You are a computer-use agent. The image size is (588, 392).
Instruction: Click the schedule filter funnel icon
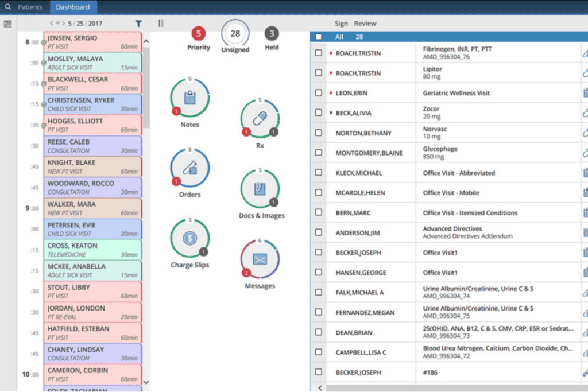138,24
